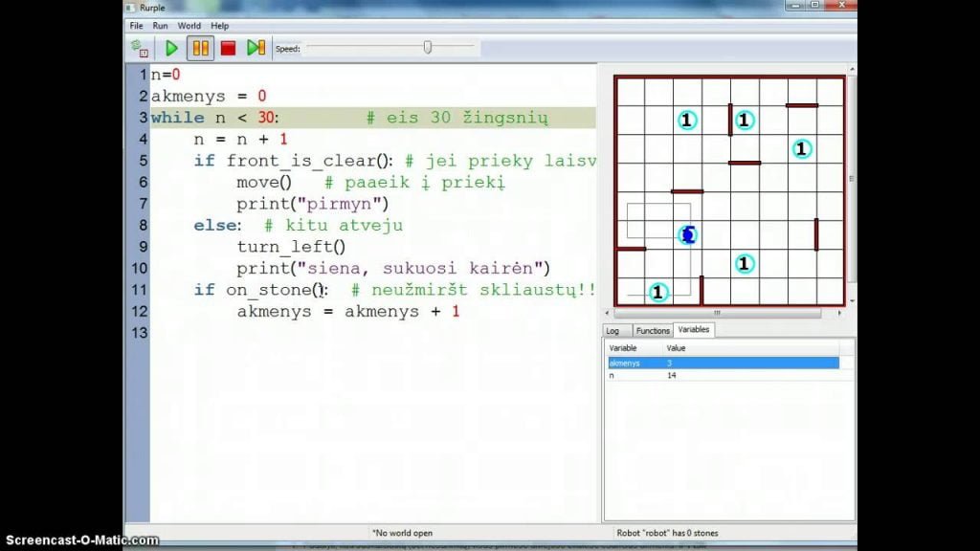Click the 'move()' code text
The image size is (980, 551).
click(x=264, y=183)
